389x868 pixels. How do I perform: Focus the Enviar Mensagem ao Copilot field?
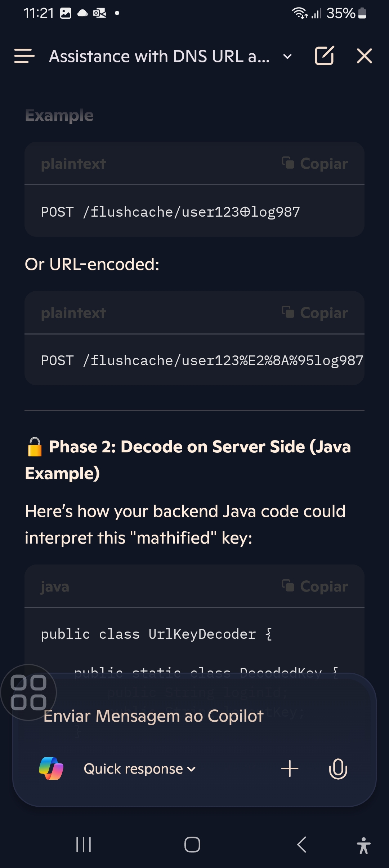point(194,716)
